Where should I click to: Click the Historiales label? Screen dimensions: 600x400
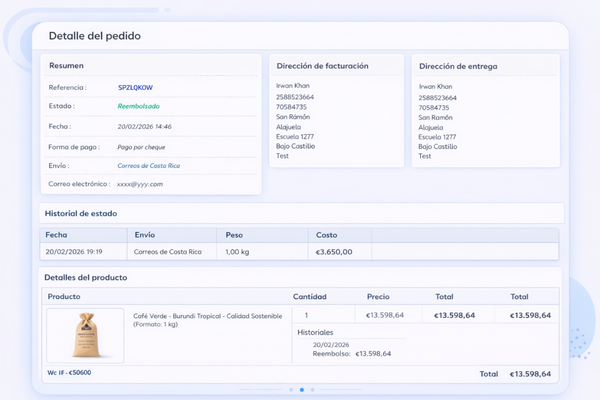point(315,333)
